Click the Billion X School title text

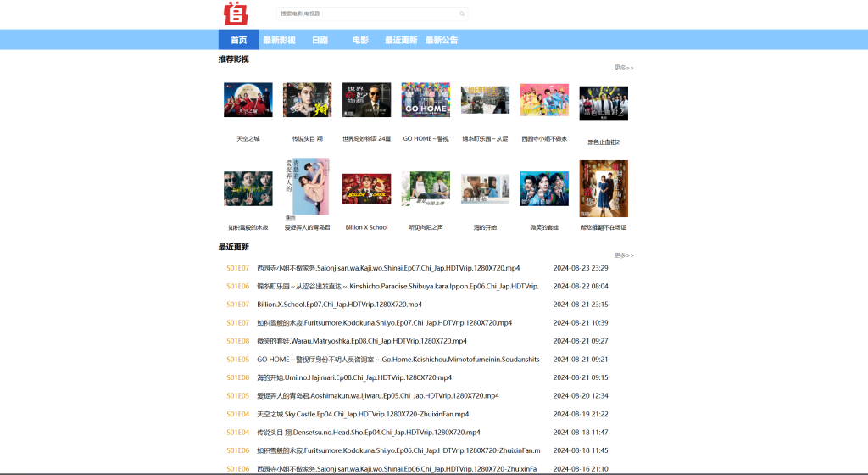click(366, 227)
